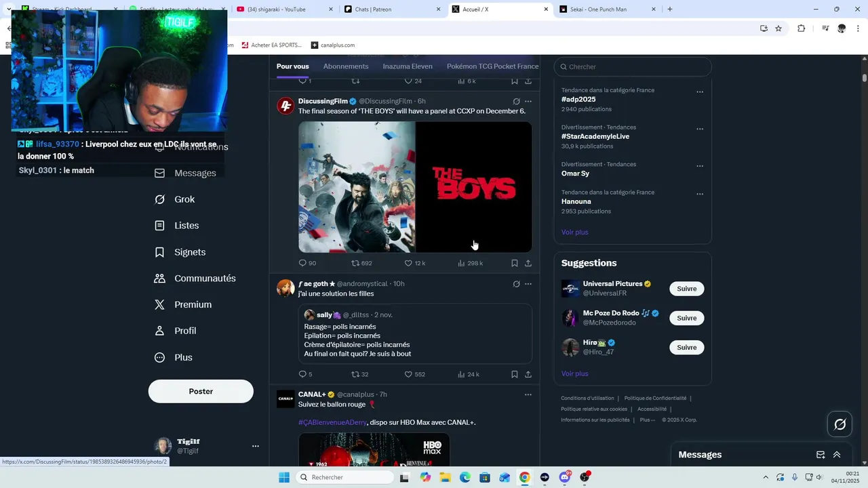868x488 pixels.
Task: Compose new message in Messages drawer
Action: [x=821, y=455]
